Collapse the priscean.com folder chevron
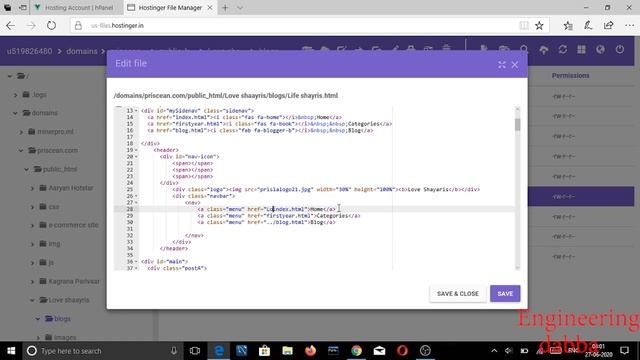The width and height of the screenshot is (640, 360). (x=21, y=151)
